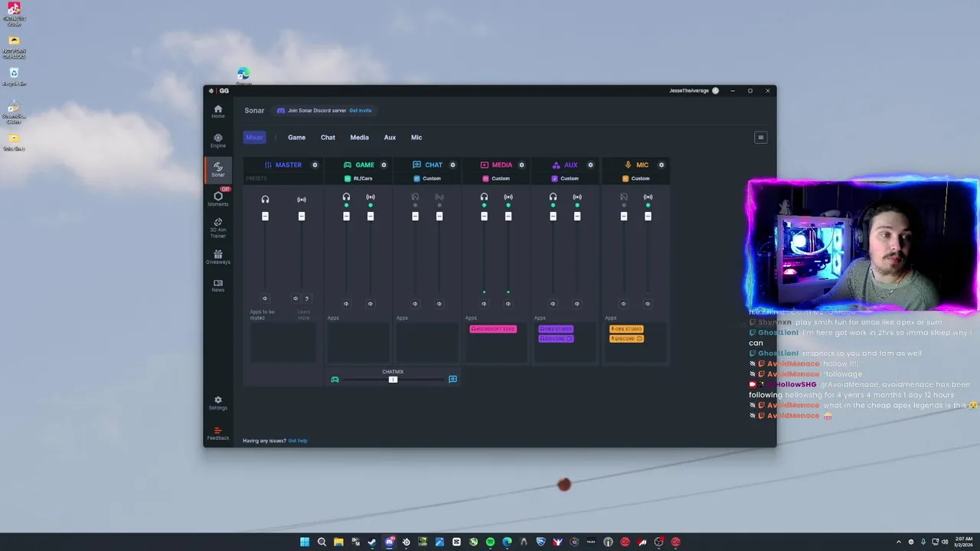Enable MIC headphones monitoring
The width and height of the screenshot is (980, 551).
pos(624,197)
